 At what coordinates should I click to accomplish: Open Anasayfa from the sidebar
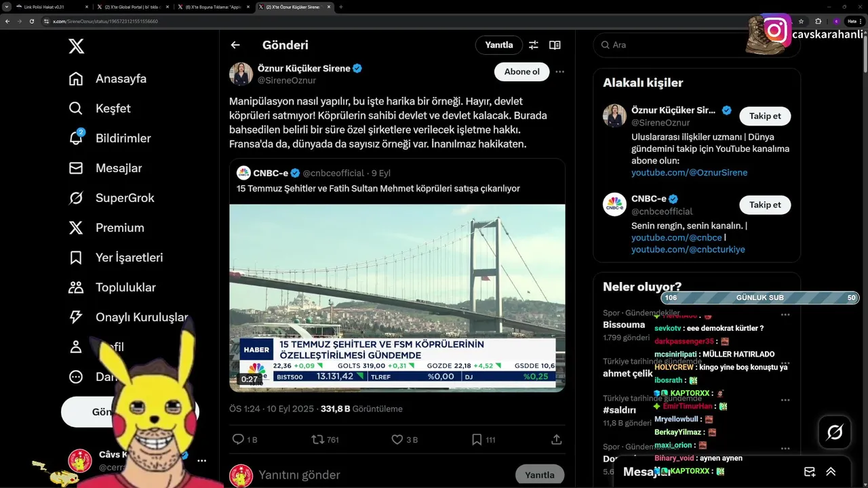point(108,79)
